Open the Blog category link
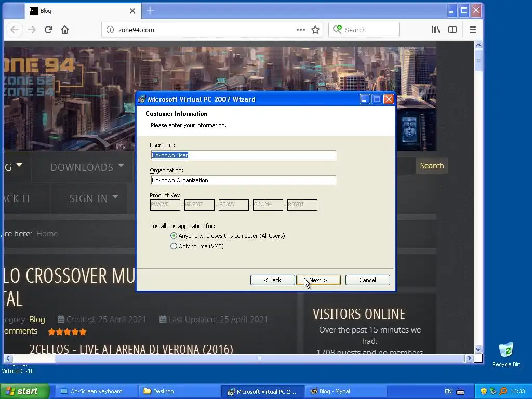The height and width of the screenshot is (399, 532). [37, 320]
